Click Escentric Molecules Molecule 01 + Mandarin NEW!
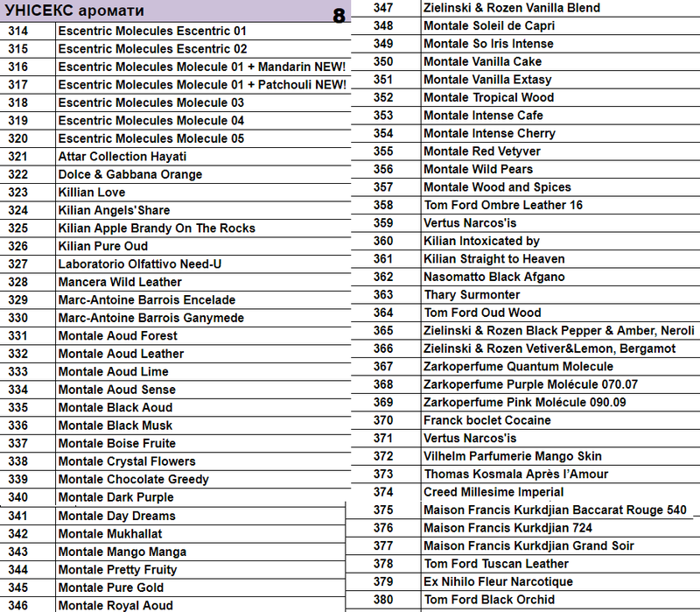Screen dimensions: 700x612 [201, 67]
